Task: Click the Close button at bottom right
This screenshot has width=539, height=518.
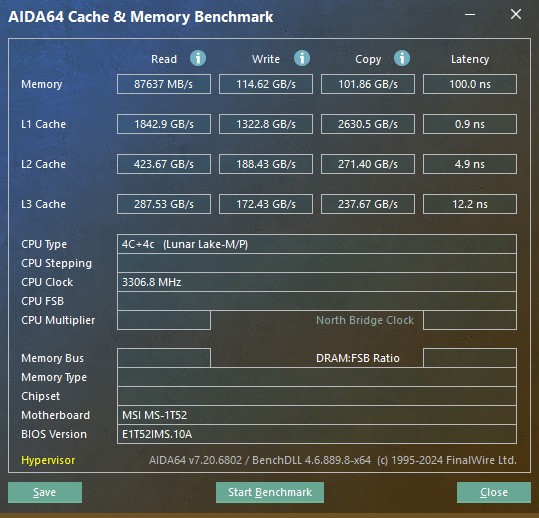Action: pyautogui.click(x=494, y=492)
